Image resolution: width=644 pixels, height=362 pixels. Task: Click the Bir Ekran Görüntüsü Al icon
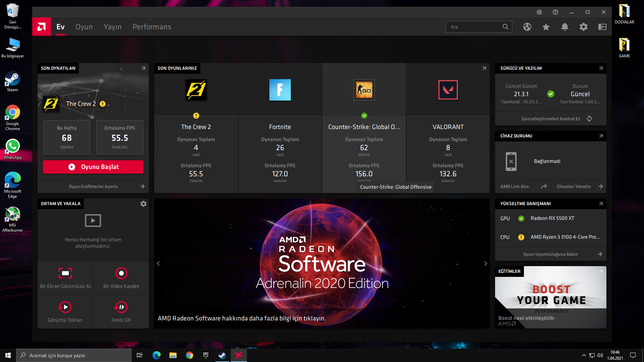pyautogui.click(x=65, y=273)
